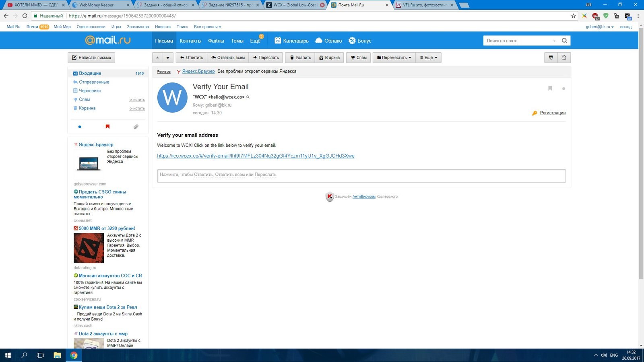644x362 pixels.
Task: Expand the Все проекты dropdown
Action: (x=207, y=27)
